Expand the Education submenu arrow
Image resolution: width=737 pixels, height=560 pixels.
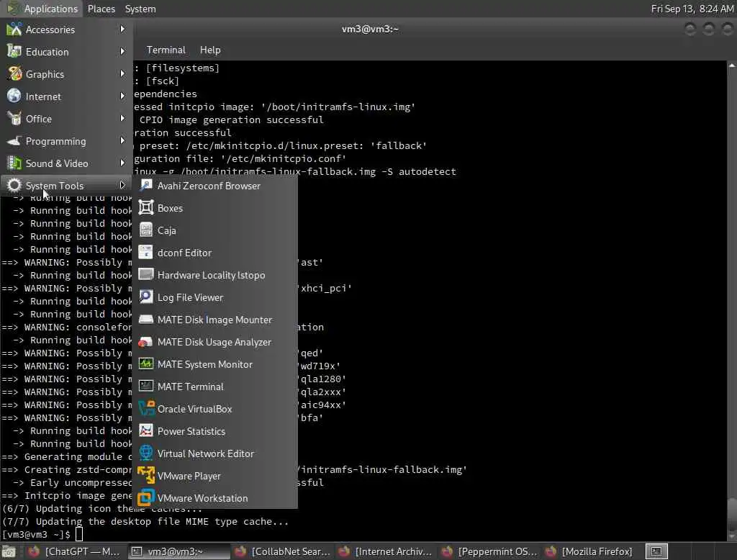click(x=122, y=51)
